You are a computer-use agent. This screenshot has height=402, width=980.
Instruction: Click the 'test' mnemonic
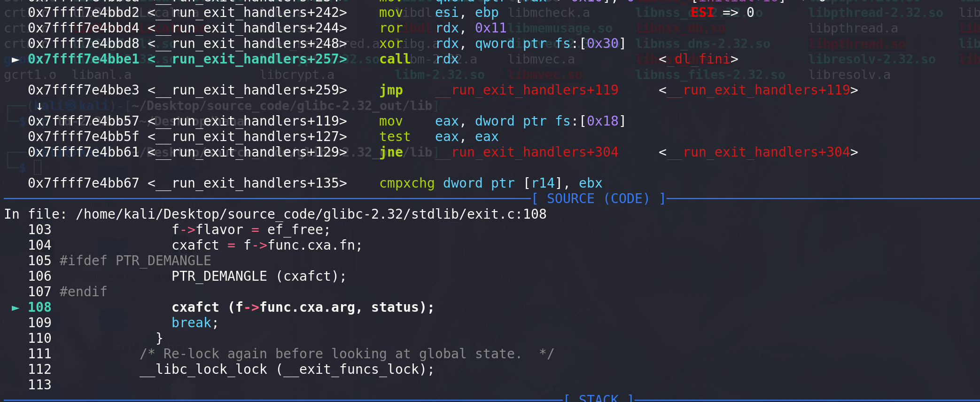395,136
